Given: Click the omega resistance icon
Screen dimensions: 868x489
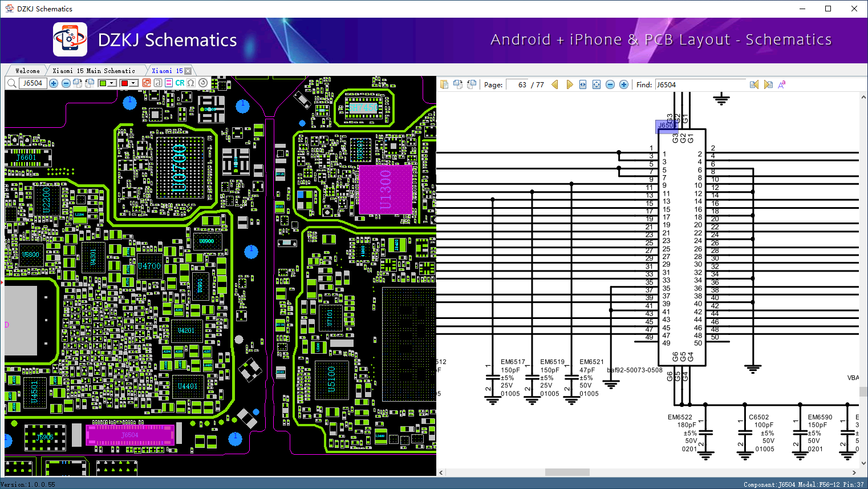Looking at the screenshot, I should pyautogui.click(x=191, y=83).
